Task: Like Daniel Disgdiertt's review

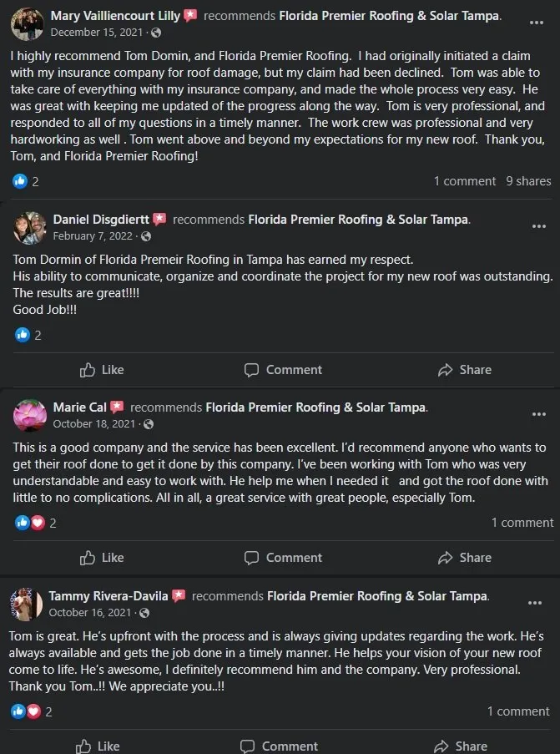Action: tap(102, 370)
